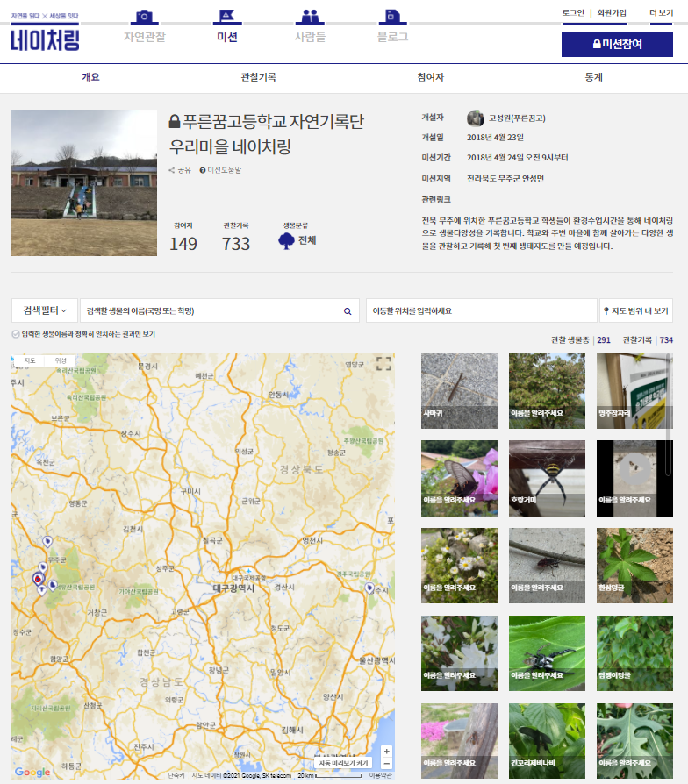Open the 담쟁이덩굴 observation thumbnail

(634, 653)
